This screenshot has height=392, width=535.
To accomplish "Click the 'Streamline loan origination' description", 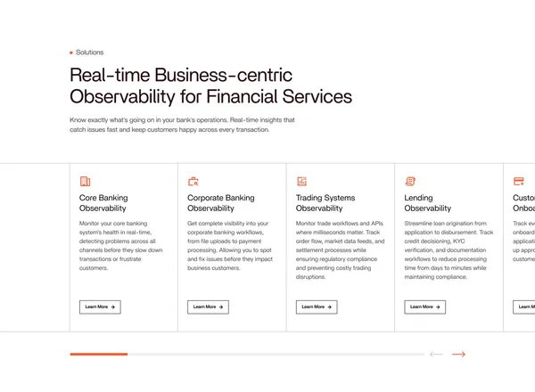I will pos(449,249).
